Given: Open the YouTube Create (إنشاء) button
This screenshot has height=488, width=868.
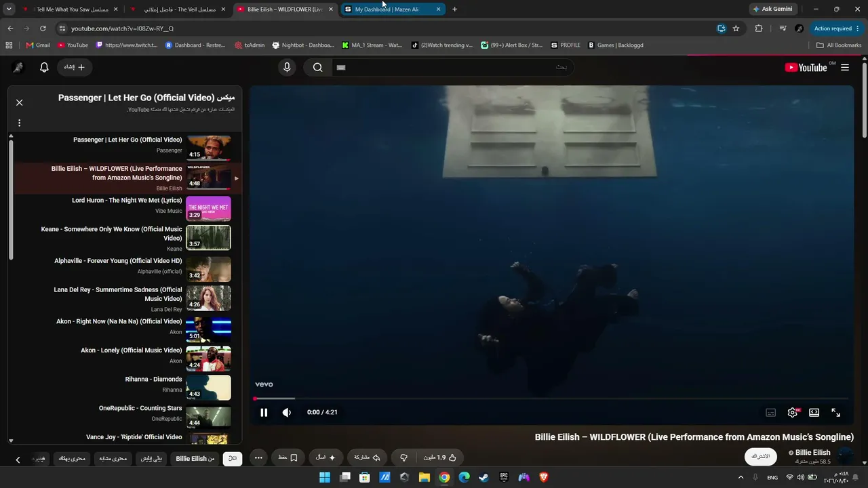Looking at the screenshot, I should point(75,67).
